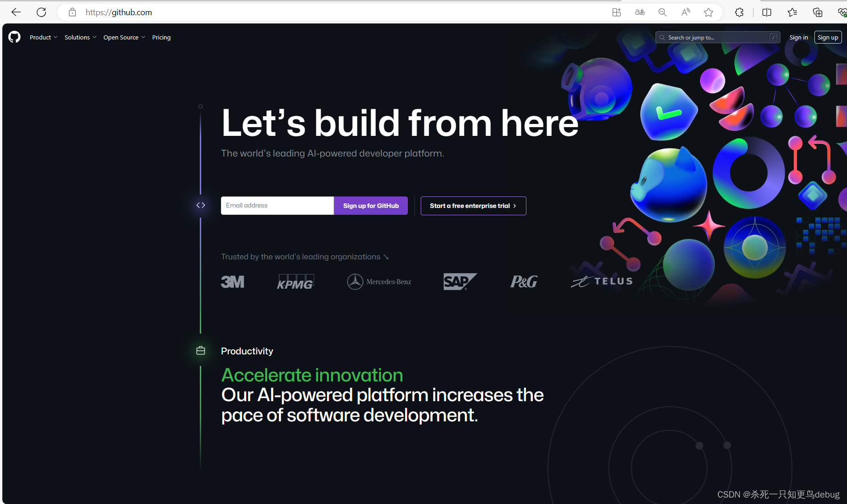Open the Pricing page
Image resolution: width=847 pixels, height=504 pixels.
161,38
